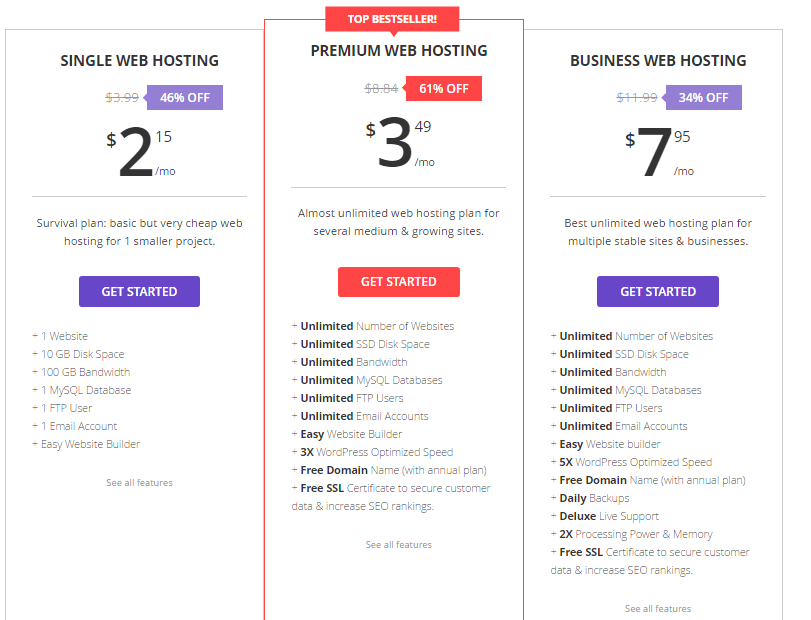Click the 34% OFF purple badge
The height and width of the screenshot is (620, 811).
point(702,97)
